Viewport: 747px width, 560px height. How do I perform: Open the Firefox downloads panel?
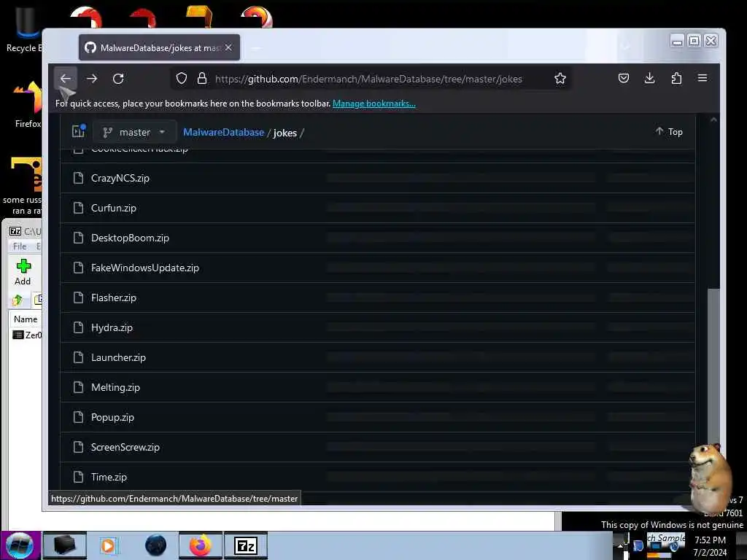click(x=649, y=78)
